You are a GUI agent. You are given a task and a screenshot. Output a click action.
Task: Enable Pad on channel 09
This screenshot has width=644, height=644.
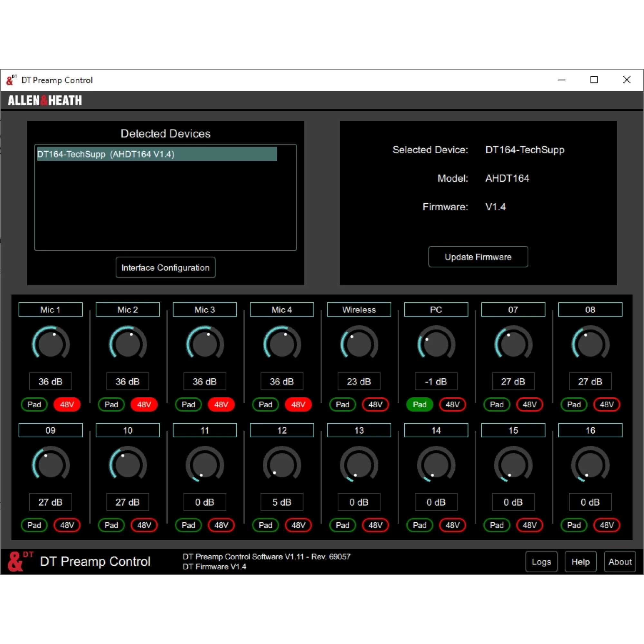34,525
